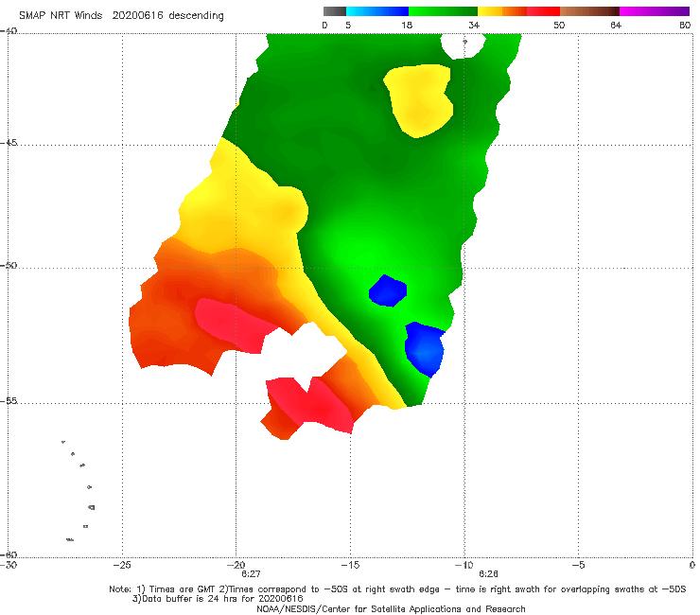Click the swath time label under -10
The width and height of the screenshot is (700, 615).
click(x=488, y=574)
